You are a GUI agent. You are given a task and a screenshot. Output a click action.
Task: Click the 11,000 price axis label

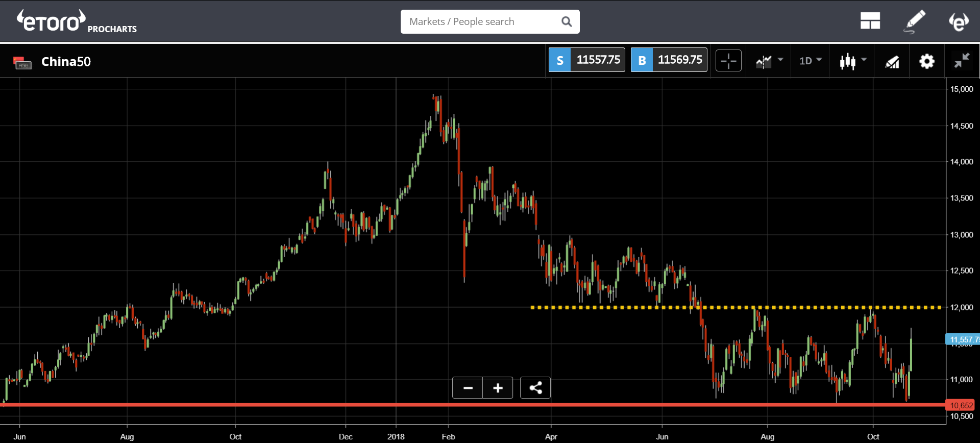tap(962, 380)
